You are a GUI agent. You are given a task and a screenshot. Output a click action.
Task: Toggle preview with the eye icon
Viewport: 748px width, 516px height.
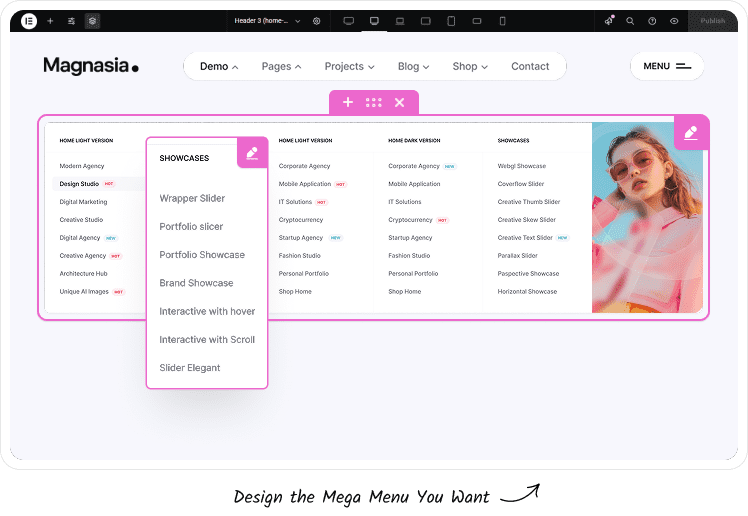pos(674,20)
